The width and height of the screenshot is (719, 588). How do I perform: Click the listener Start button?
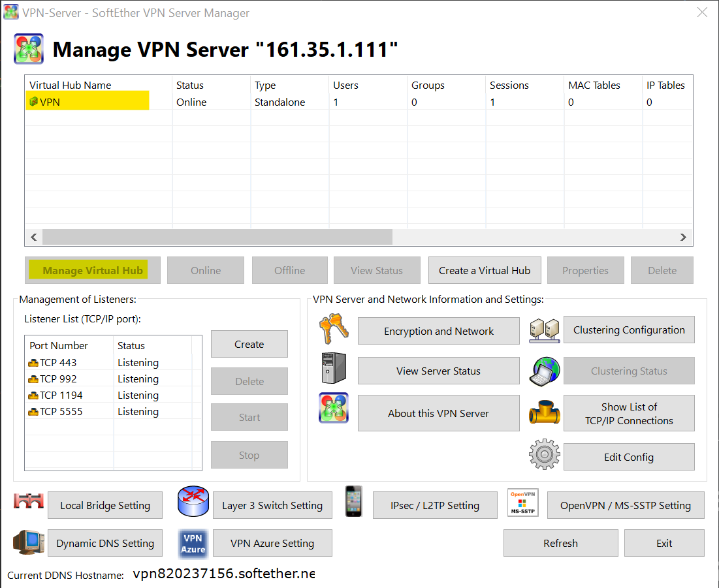click(x=249, y=418)
